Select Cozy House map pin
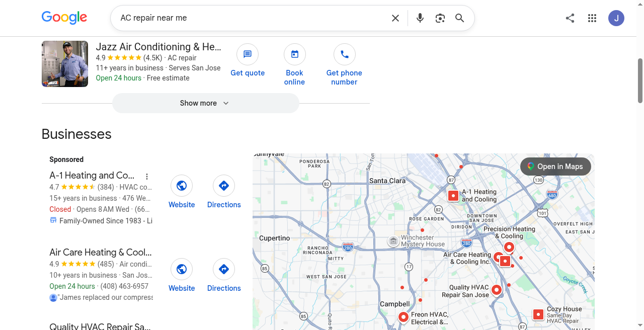 coord(538,315)
